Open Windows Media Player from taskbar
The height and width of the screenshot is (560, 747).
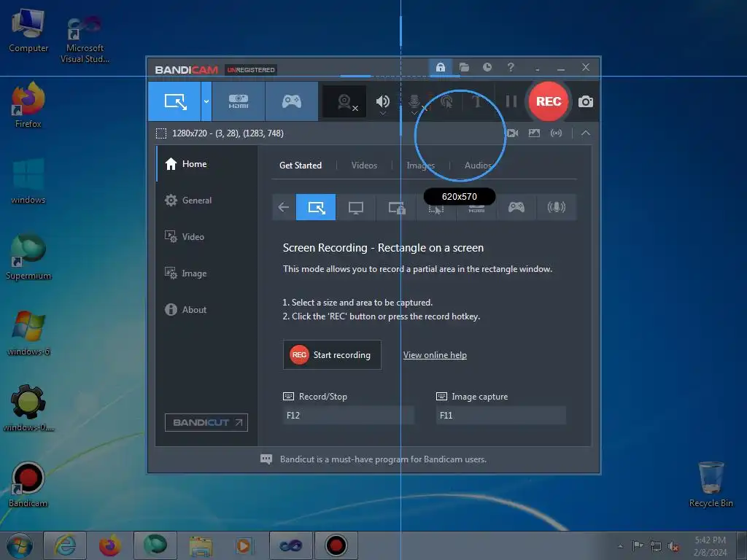[244, 545]
